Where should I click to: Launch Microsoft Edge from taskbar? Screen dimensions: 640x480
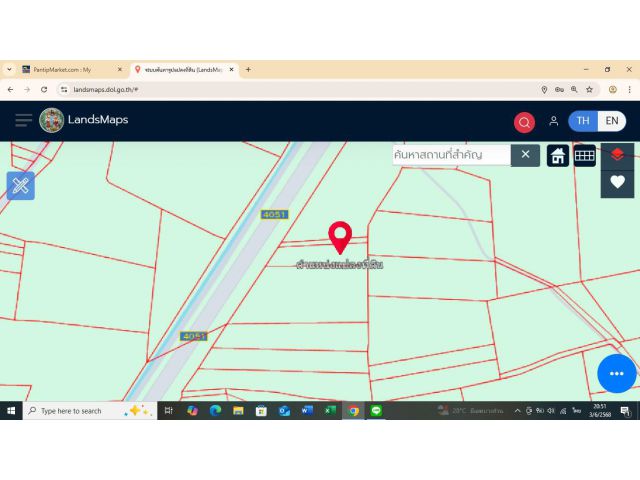click(x=215, y=411)
